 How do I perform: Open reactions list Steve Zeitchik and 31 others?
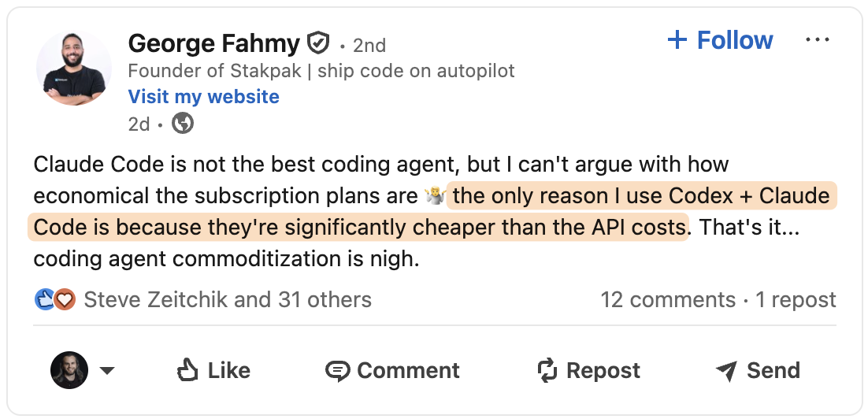(x=228, y=300)
